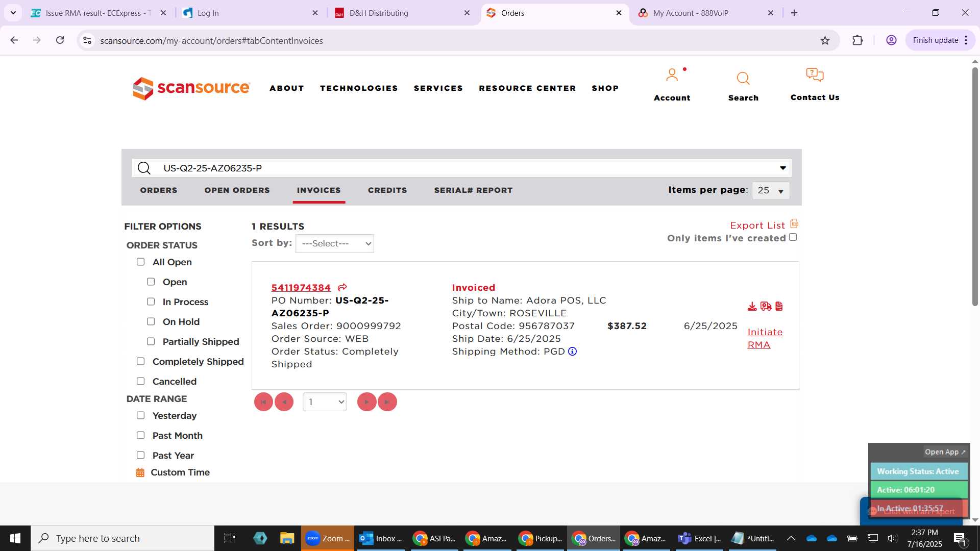
Task: Check the Open order status filter
Action: tap(151, 282)
